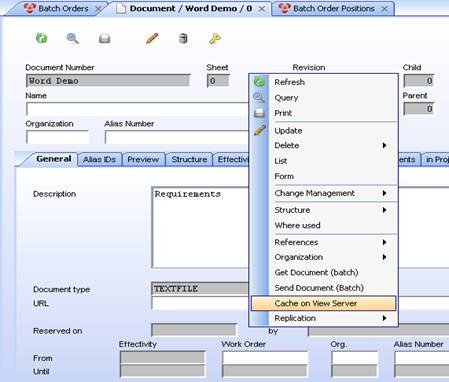Select Cache on View Server
Screen dimensions: 449x382
point(324,303)
